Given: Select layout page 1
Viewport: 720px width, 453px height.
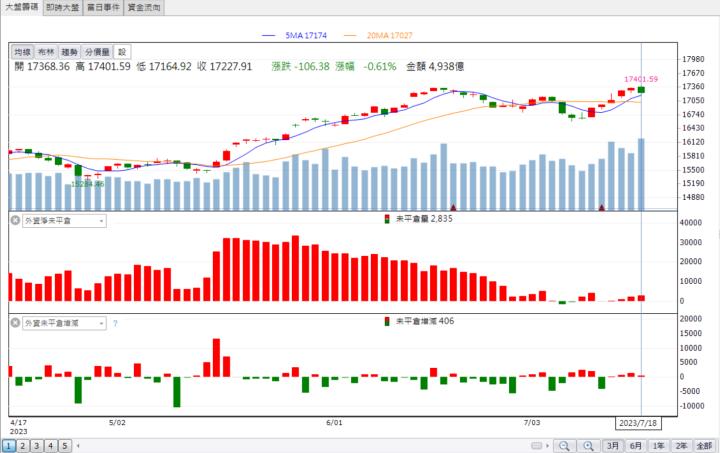Looking at the screenshot, I should pos(9,445).
